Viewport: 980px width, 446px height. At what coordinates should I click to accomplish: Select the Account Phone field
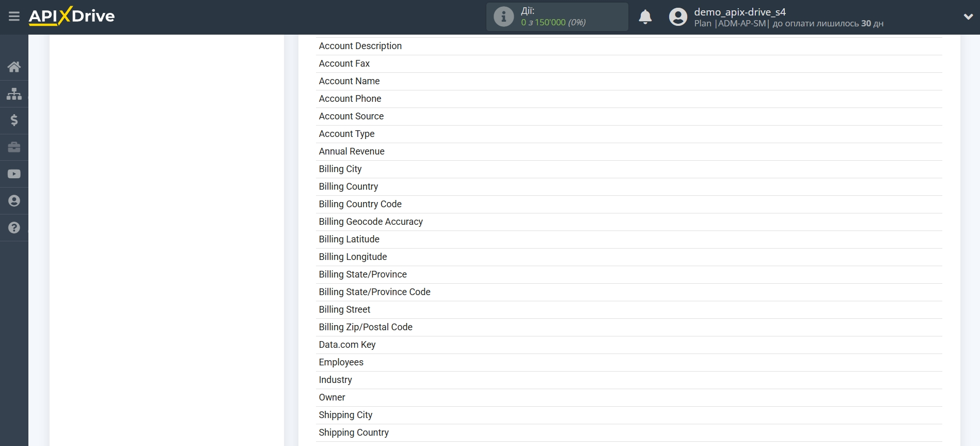629,99
